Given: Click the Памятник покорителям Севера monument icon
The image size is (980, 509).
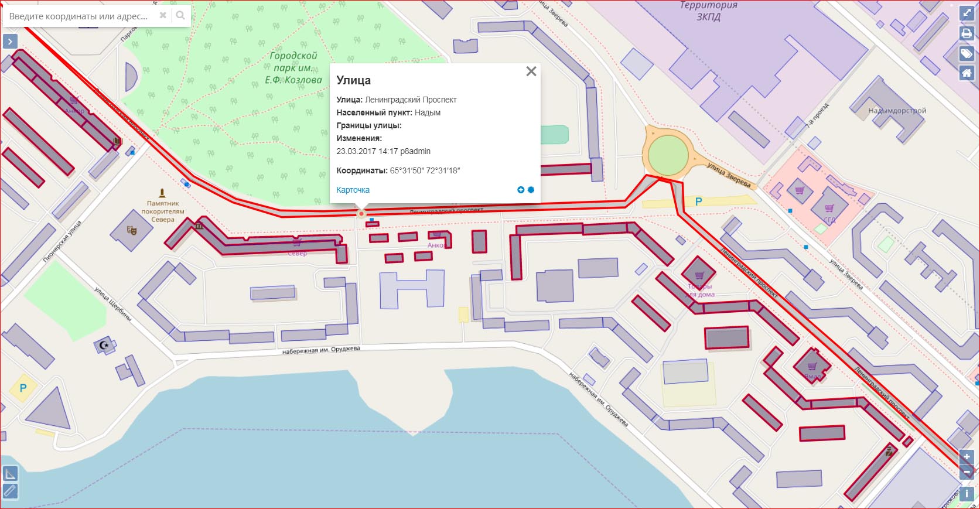Looking at the screenshot, I should (162, 193).
